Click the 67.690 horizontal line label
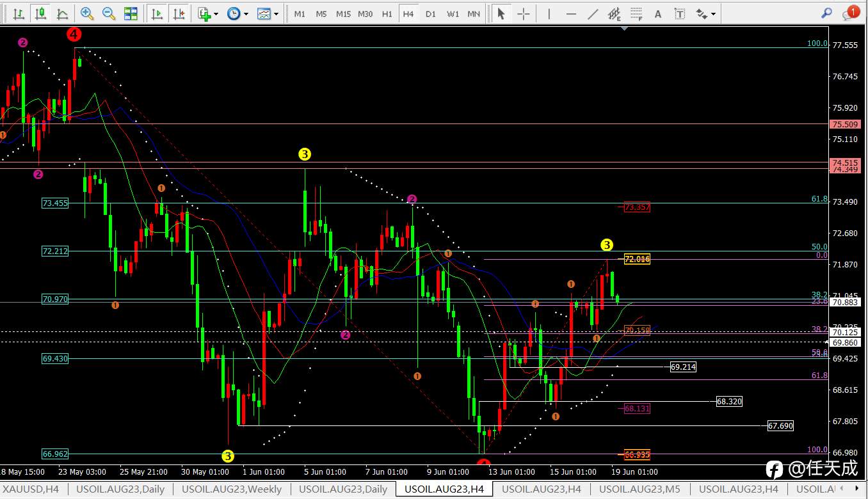Screen dimensions: 868x499 click(x=780, y=425)
